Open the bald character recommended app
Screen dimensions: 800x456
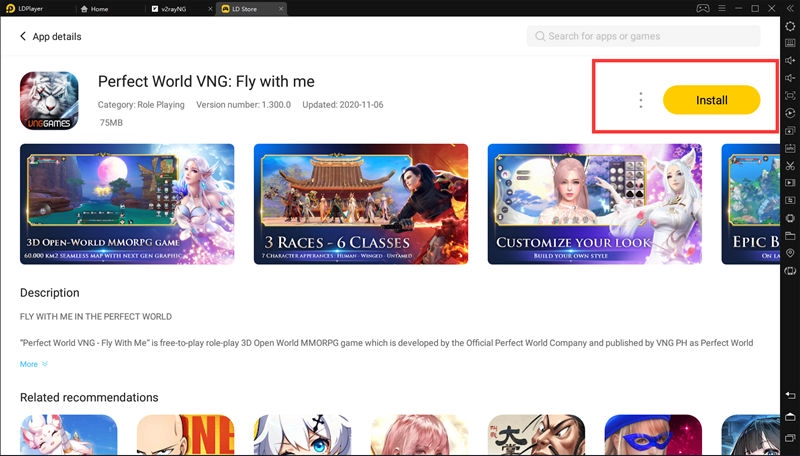pos(186,435)
